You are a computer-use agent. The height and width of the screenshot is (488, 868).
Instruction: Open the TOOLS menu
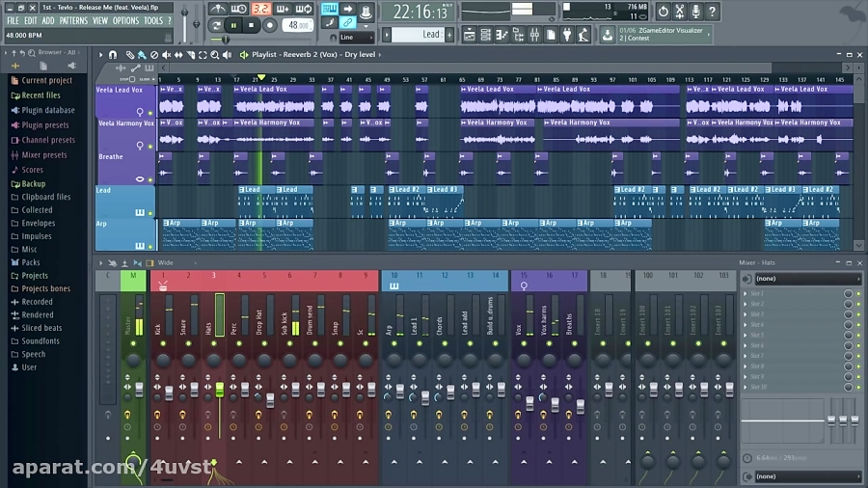pos(153,20)
